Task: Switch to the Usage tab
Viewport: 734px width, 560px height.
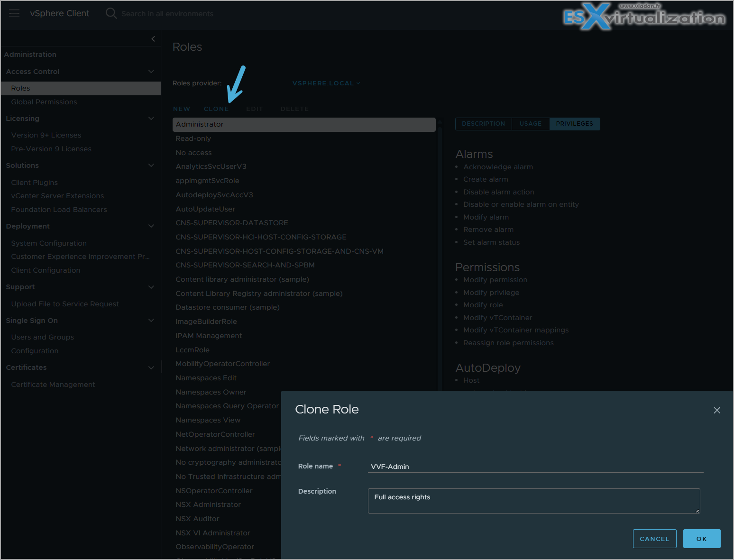Action: [531, 124]
